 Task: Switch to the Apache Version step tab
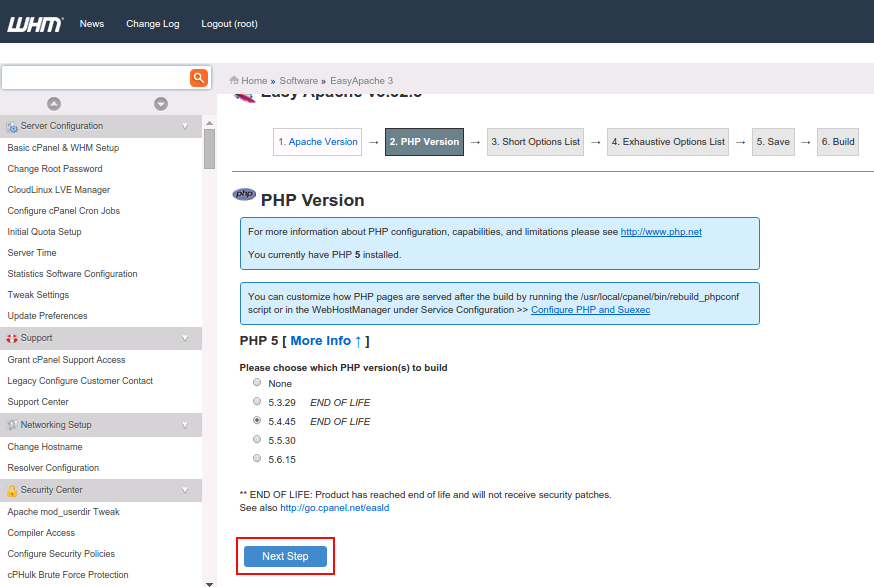click(317, 141)
